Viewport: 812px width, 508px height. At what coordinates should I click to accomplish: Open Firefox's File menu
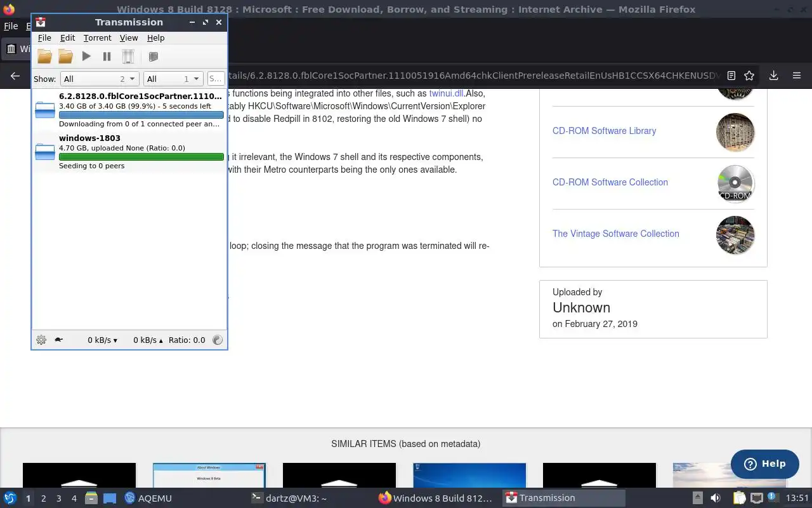coord(11,26)
